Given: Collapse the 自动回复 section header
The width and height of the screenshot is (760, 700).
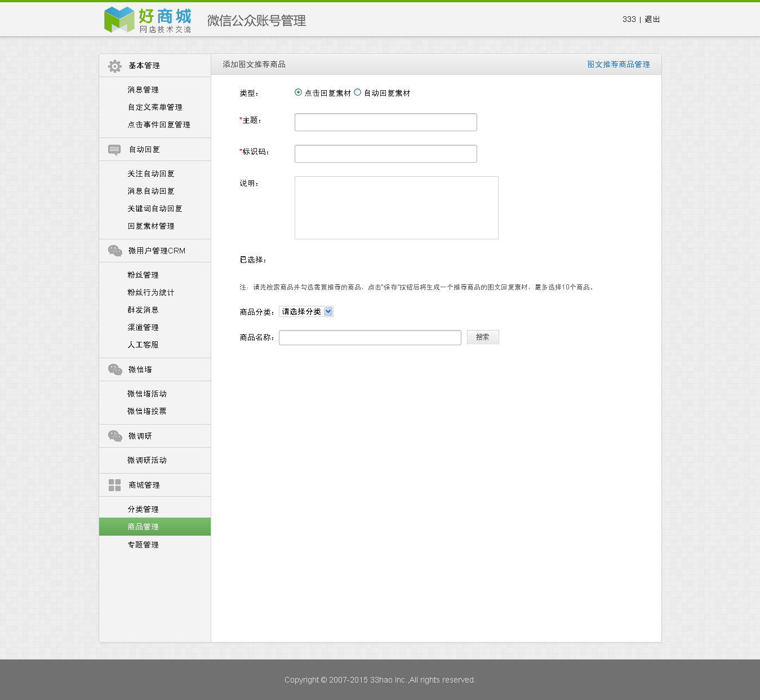Looking at the screenshot, I should 155,149.
